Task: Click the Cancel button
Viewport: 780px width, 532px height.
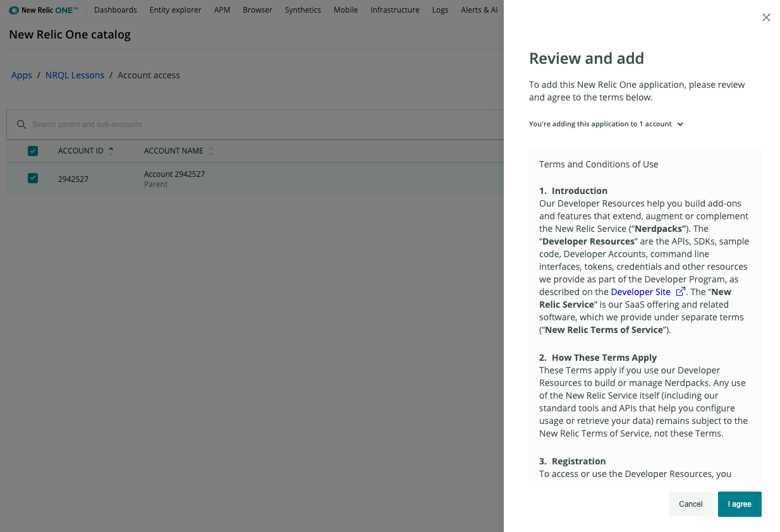Action: (691, 504)
